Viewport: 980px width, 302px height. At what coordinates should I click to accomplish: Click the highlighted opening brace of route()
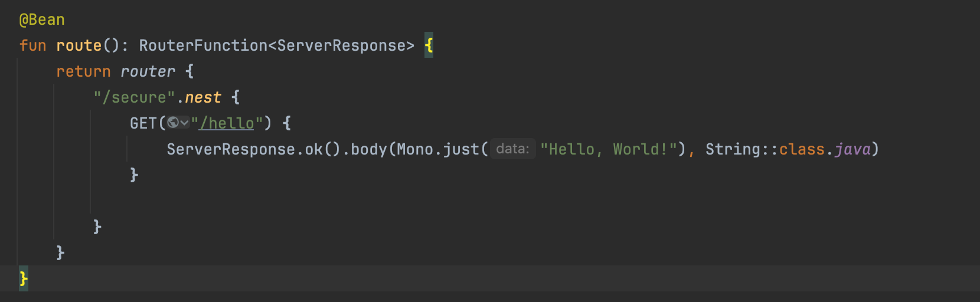[429, 45]
